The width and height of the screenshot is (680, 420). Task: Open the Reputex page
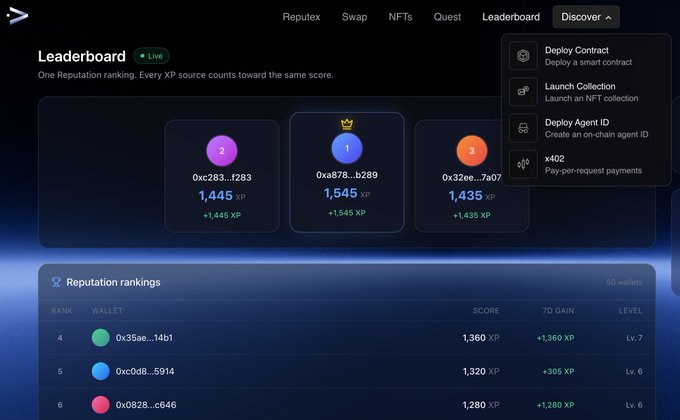(301, 17)
